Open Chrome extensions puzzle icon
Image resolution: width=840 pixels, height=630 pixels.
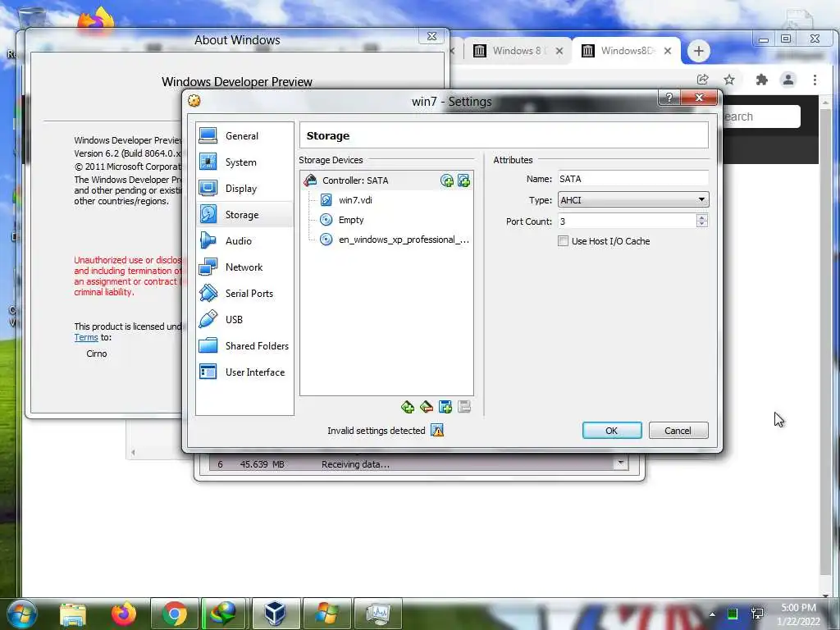pos(761,80)
